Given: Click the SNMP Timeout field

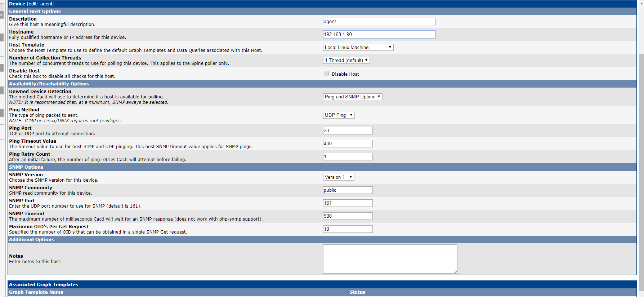Looking at the screenshot, I should pyautogui.click(x=348, y=216).
